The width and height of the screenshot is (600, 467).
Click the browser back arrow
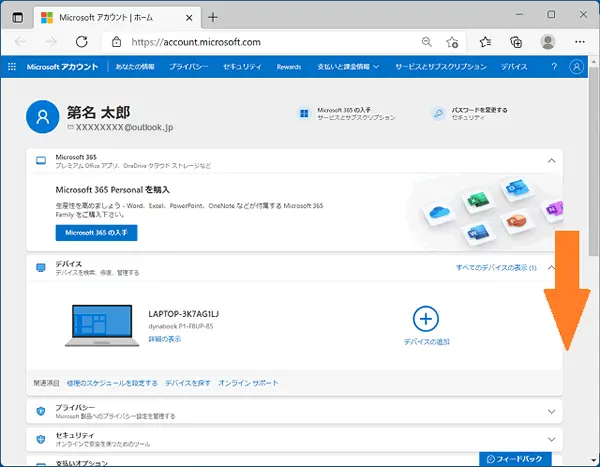[20, 42]
